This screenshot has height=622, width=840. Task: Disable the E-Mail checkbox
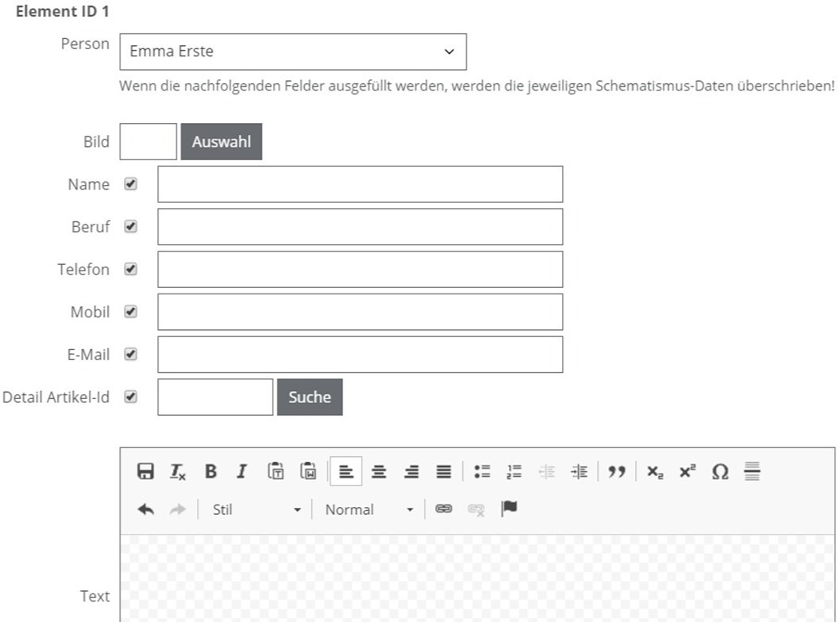(x=131, y=355)
